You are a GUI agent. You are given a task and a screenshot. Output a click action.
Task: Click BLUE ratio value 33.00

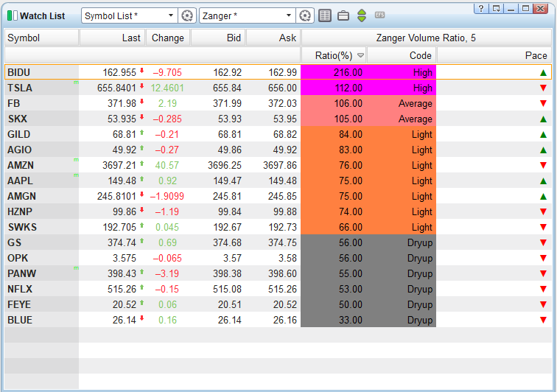click(x=350, y=321)
